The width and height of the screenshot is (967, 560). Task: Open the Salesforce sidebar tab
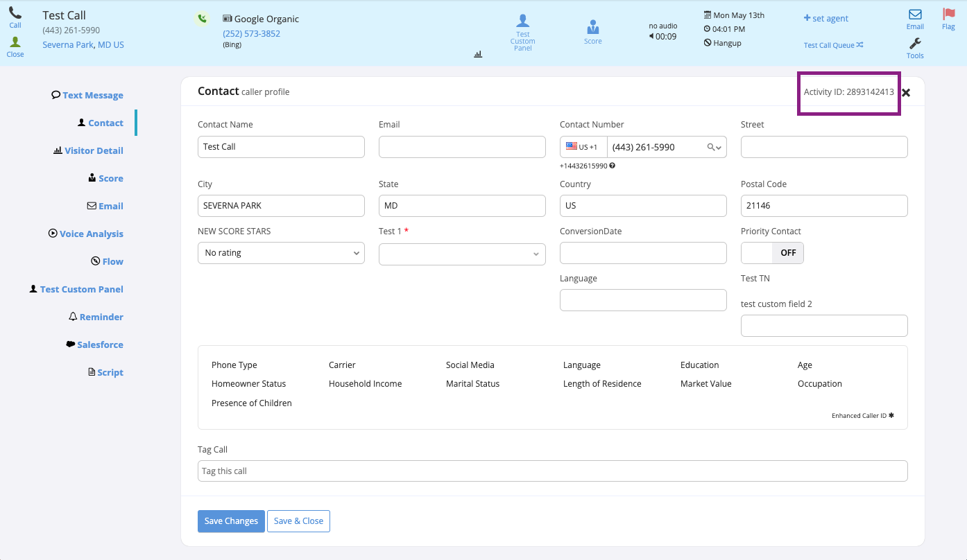[94, 344]
